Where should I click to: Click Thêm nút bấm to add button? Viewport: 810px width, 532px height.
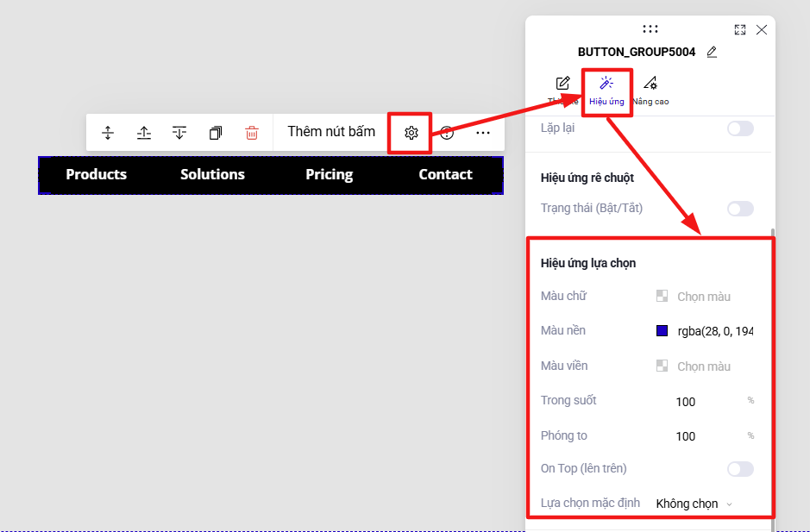[331, 132]
